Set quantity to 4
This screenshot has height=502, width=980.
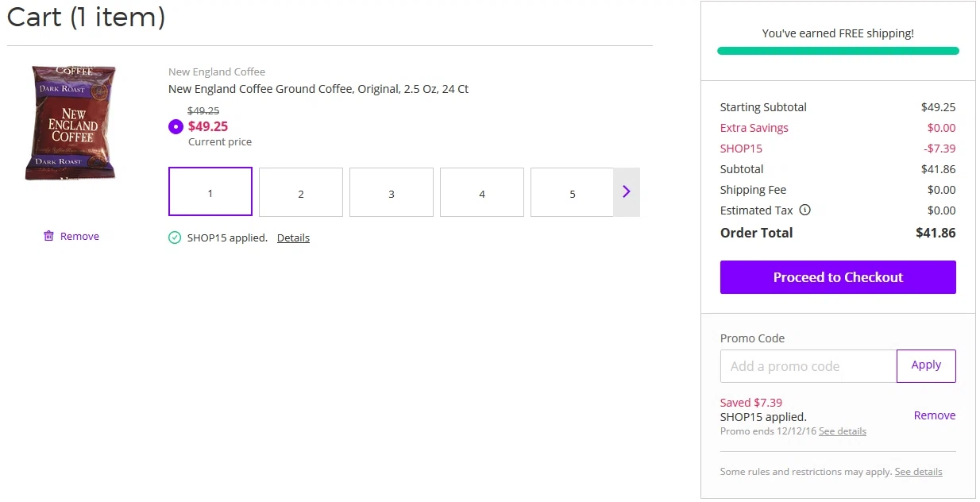482,191
